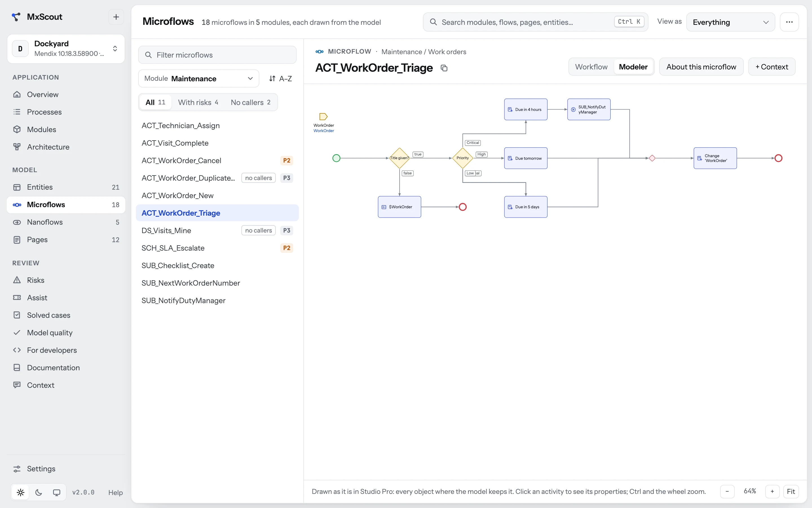This screenshot has width=812, height=508.
Task: Copy the ACT_WorkOrder_Triage microflow name
Action: (x=444, y=68)
